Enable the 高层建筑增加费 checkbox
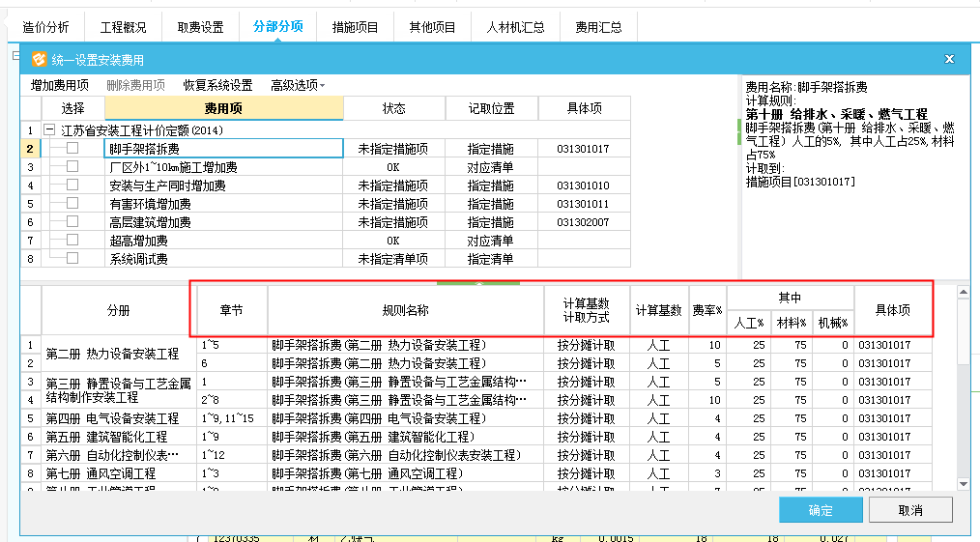Image resolution: width=980 pixels, height=542 pixels. pos(72,222)
